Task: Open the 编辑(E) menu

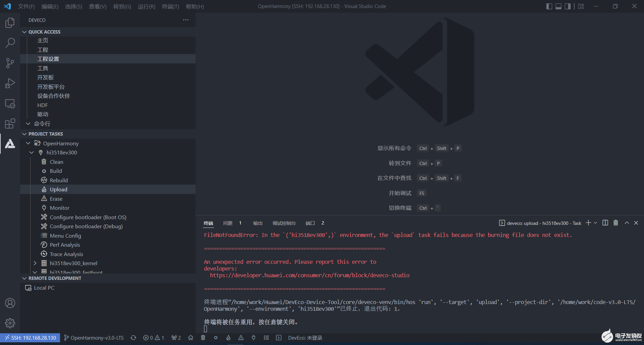Action: point(50,6)
